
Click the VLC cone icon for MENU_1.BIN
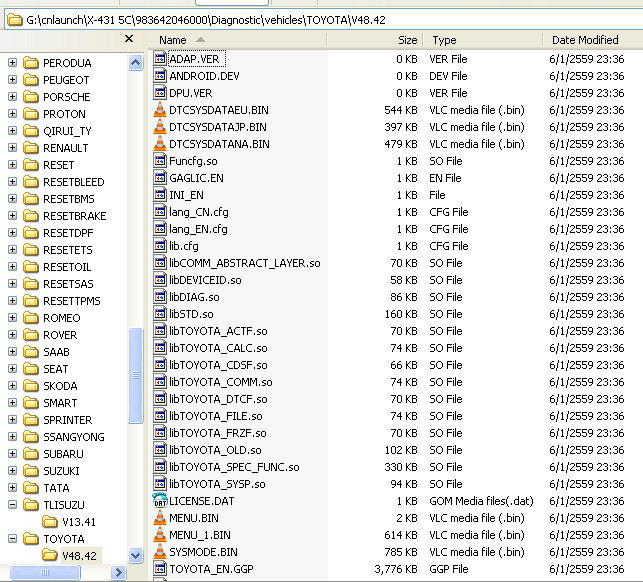pos(160,535)
